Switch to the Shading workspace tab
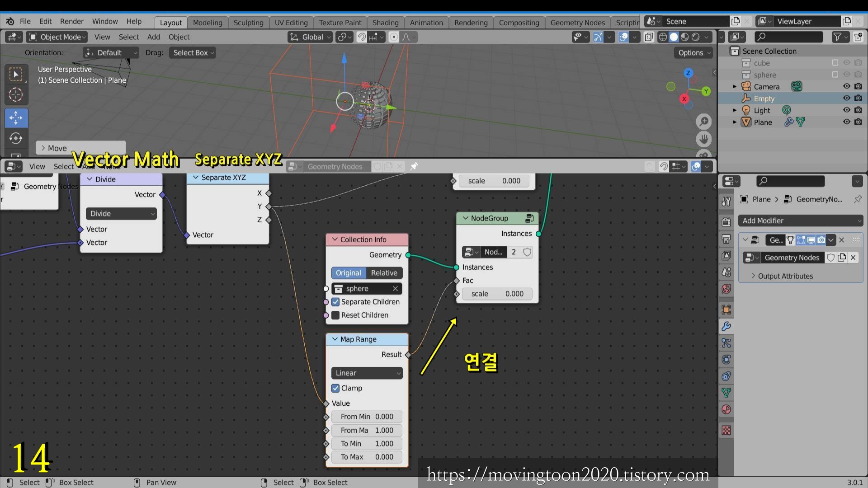 pos(385,23)
